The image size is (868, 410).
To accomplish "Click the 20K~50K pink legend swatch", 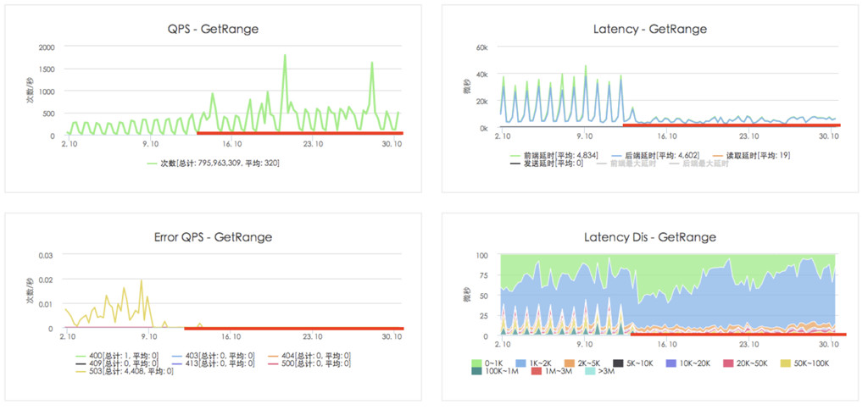I will (x=729, y=363).
